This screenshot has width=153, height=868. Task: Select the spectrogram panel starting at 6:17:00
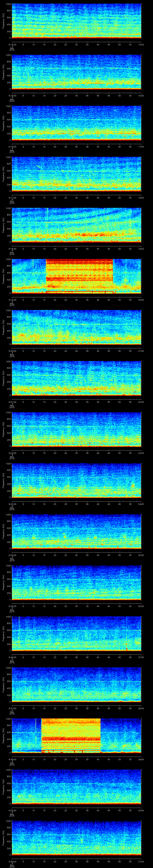click(x=76, y=174)
